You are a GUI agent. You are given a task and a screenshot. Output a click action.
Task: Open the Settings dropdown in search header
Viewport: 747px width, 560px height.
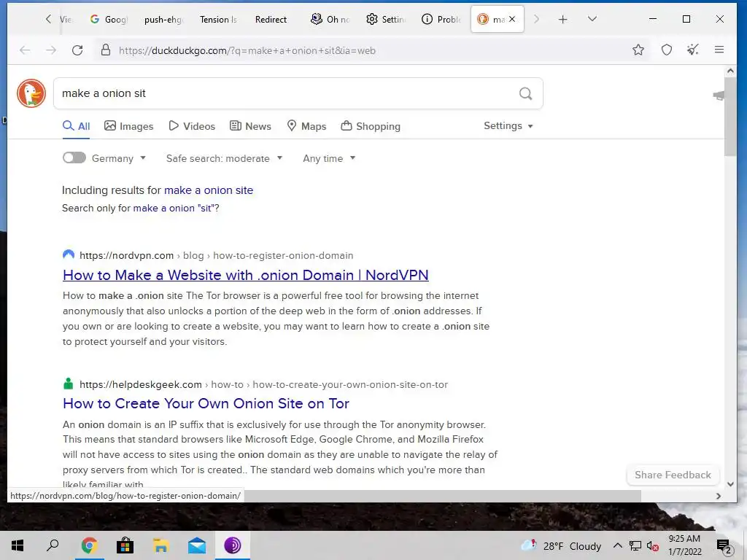pyautogui.click(x=508, y=125)
